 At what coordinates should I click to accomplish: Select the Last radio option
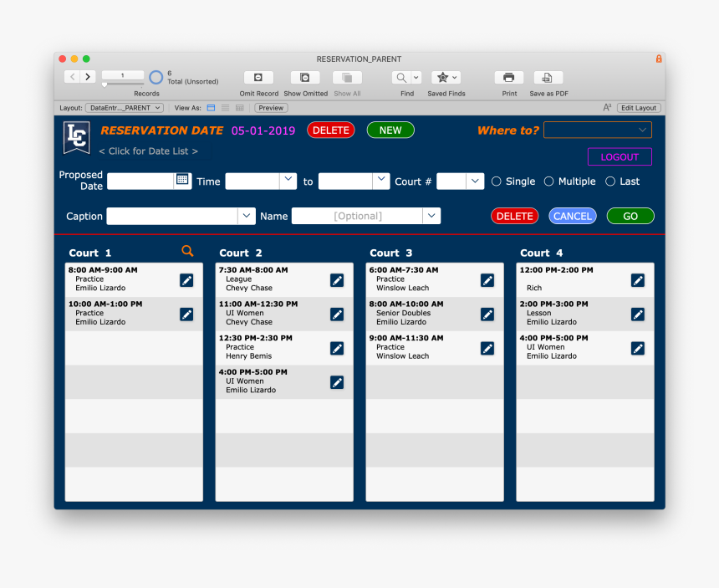click(610, 182)
